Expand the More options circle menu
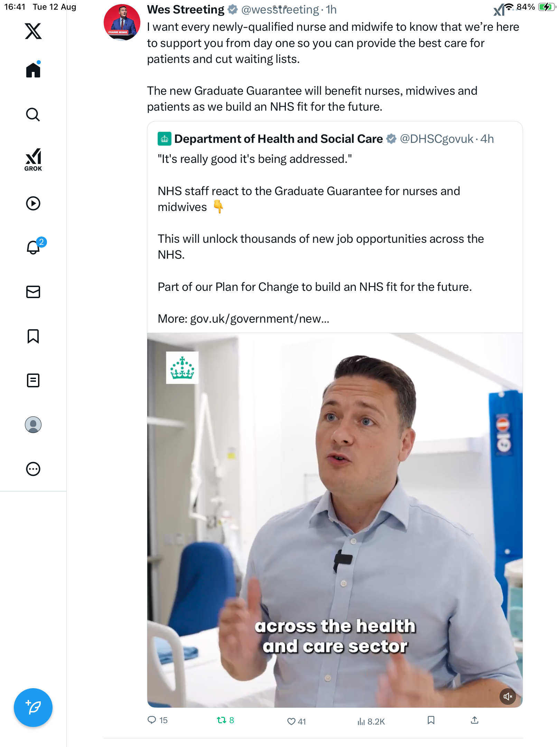This screenshot has height=747, width=560. click(x=33, y=469)
